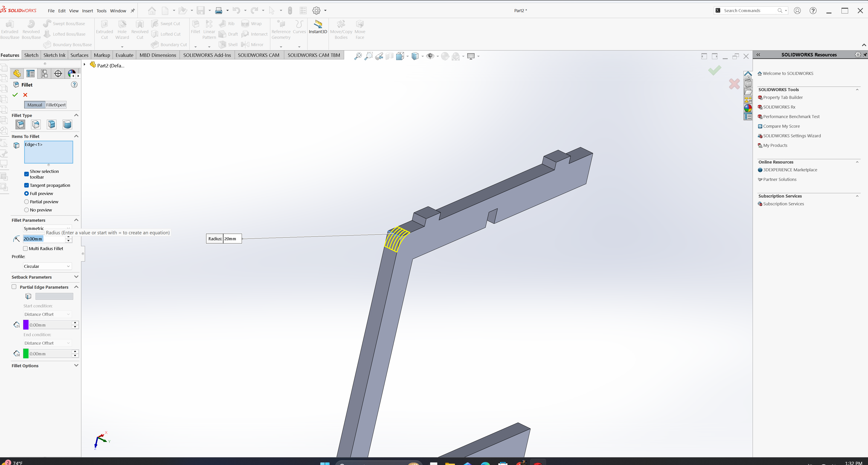Select the Zoom to Fit view icon
This screenshot has width=868, height=465.
[358, 56]
